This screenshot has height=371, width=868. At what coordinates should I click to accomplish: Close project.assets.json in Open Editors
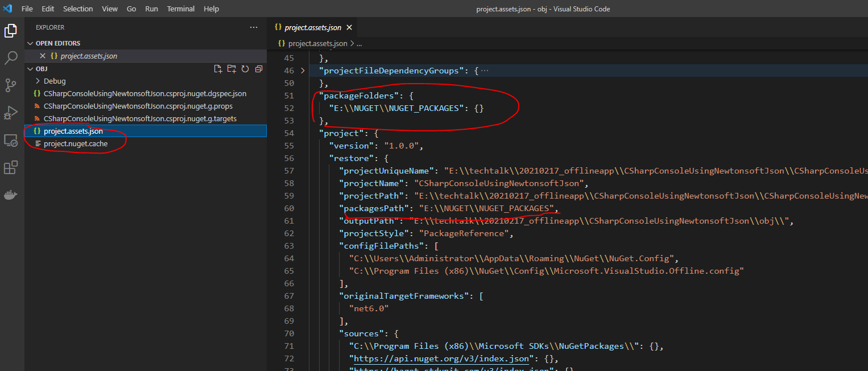click(43, 56)
